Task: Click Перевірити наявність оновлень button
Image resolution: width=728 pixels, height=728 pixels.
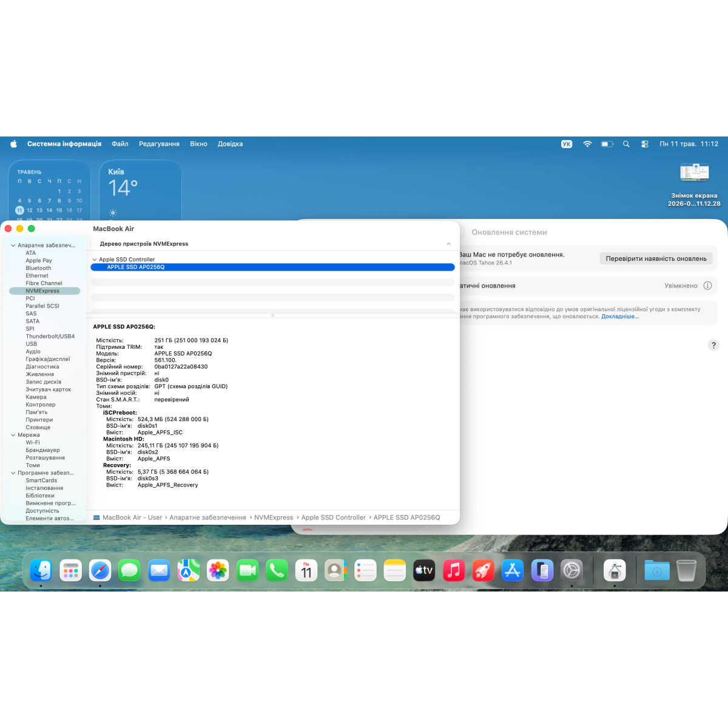Action: [656, 258]
